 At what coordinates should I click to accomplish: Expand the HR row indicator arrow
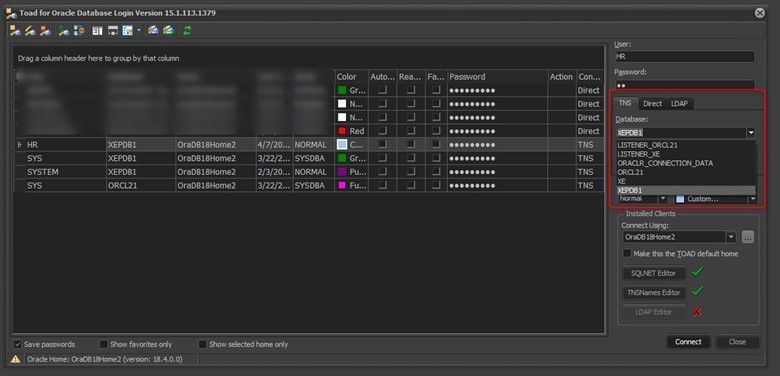[19, 144]
